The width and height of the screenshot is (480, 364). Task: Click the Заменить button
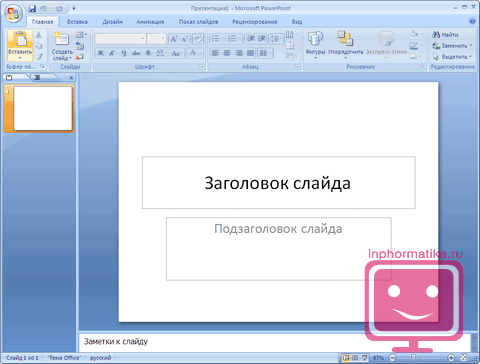point(452,46)
